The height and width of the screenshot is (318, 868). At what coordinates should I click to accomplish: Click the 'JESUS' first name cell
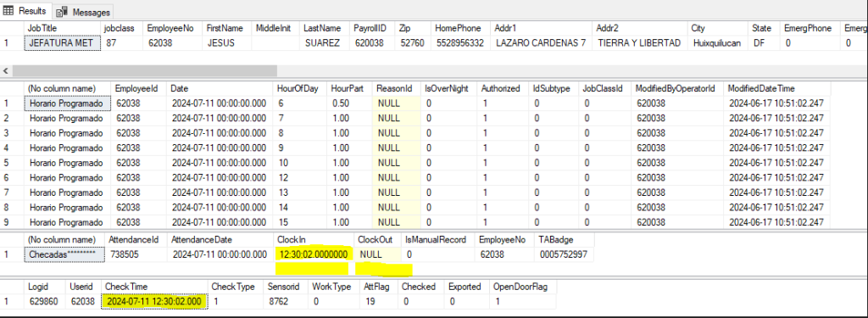point(227,43)
